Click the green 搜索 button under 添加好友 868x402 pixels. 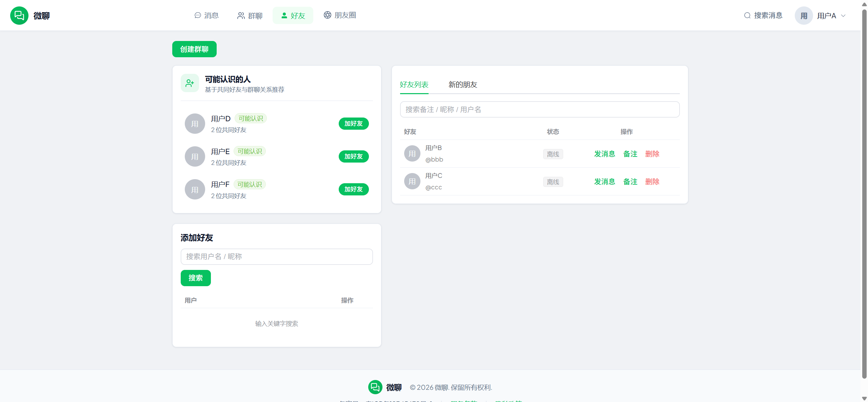[196, 278]
